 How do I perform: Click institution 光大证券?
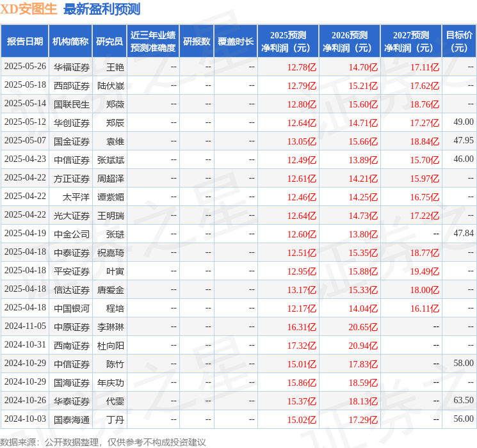pos(72,216)
